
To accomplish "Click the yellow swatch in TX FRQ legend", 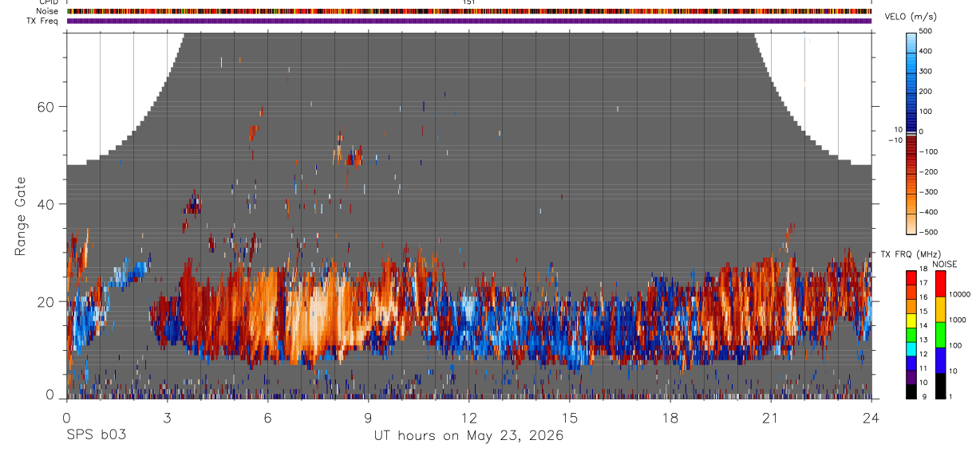I will [x=911, y=320].
